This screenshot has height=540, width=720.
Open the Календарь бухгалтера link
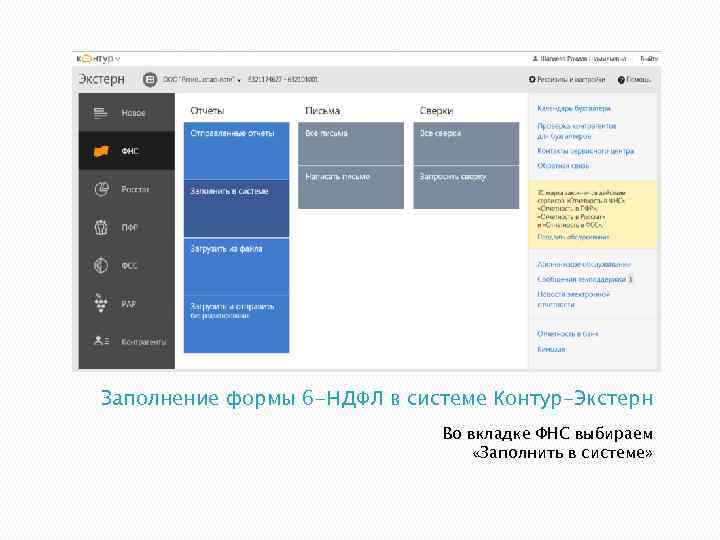click(x=574, y=108)
